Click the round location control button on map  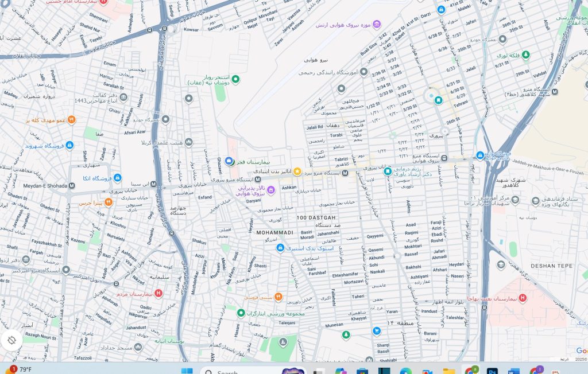11,340
